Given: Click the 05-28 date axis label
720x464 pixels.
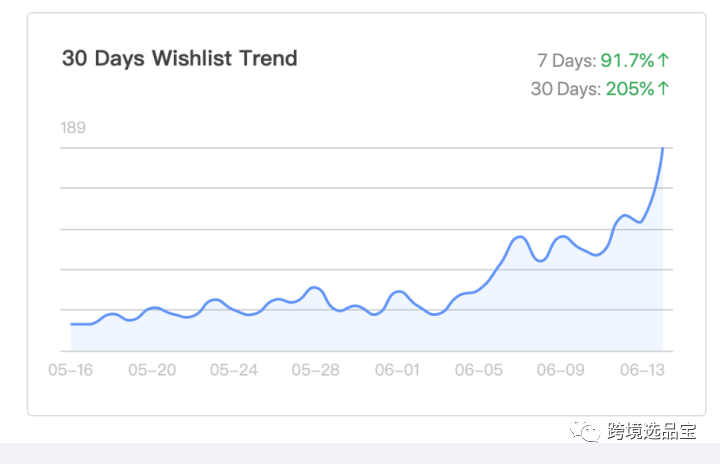Looking at the screenshot, I should (315, 370).
